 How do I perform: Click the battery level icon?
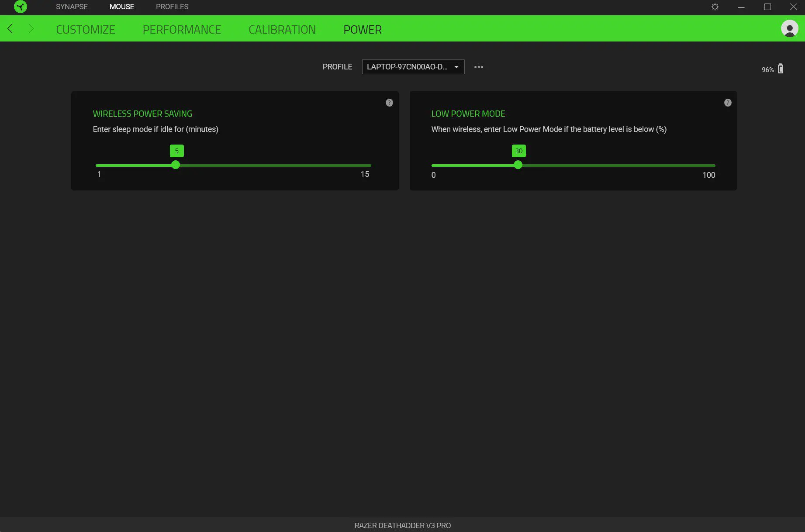pyautogui.click(x=781, y=69)
